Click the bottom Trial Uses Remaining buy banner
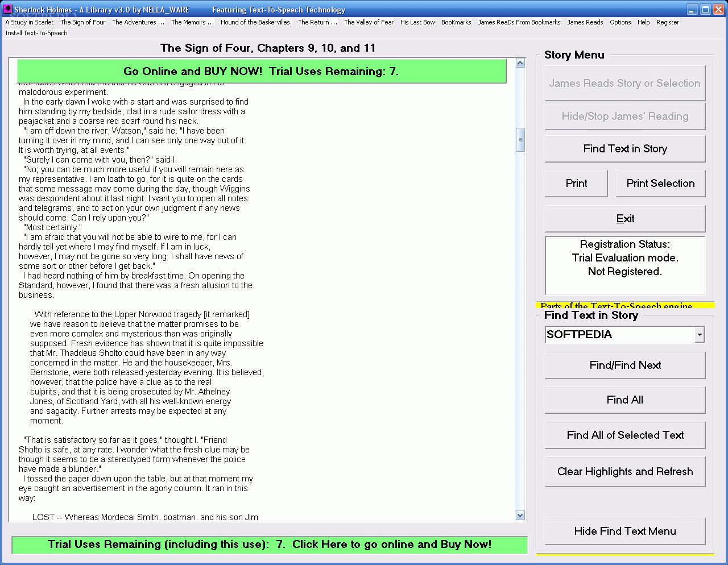This screenshot has height=565, width=728. click(270, 545)
